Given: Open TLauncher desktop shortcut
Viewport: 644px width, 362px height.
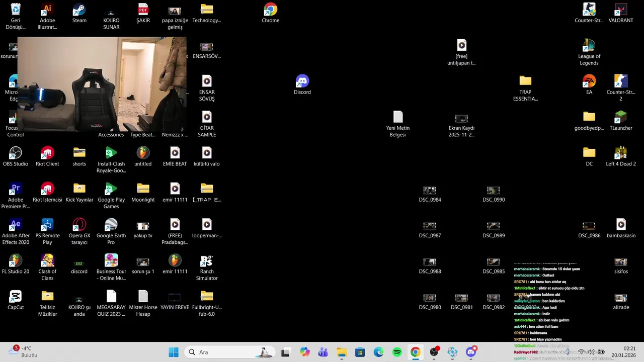Looking at the screenshot, I should [621, 120].
